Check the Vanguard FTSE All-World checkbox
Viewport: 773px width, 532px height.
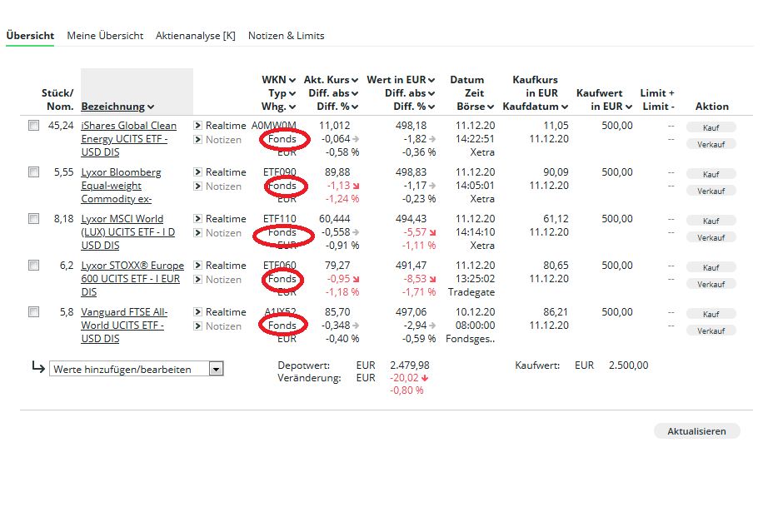(33, 312)
